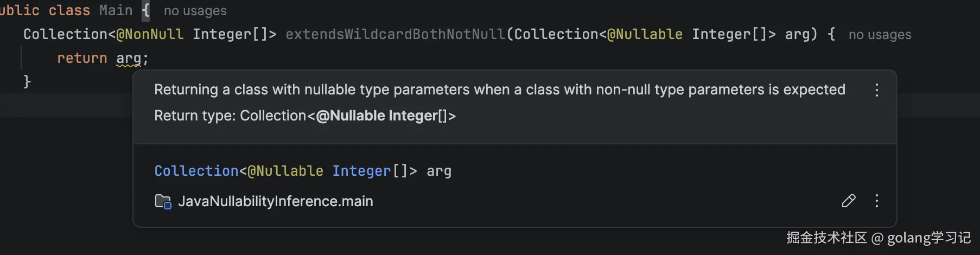Open the inspection message's three-dot options menu

tap(876, 90)
